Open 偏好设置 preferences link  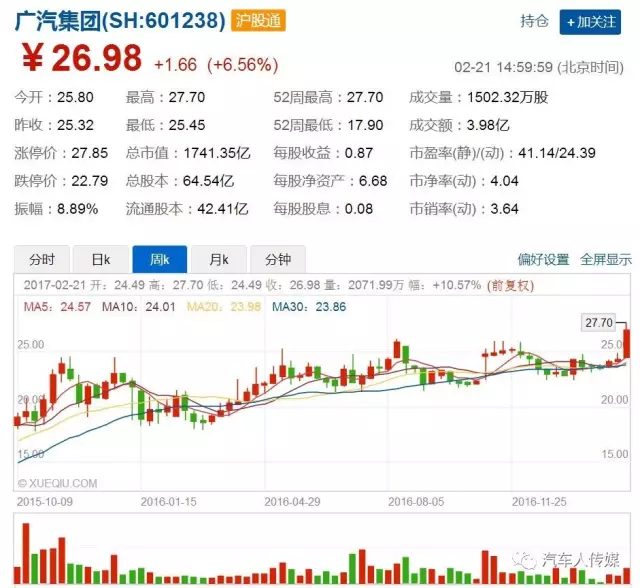pos(543,260)
